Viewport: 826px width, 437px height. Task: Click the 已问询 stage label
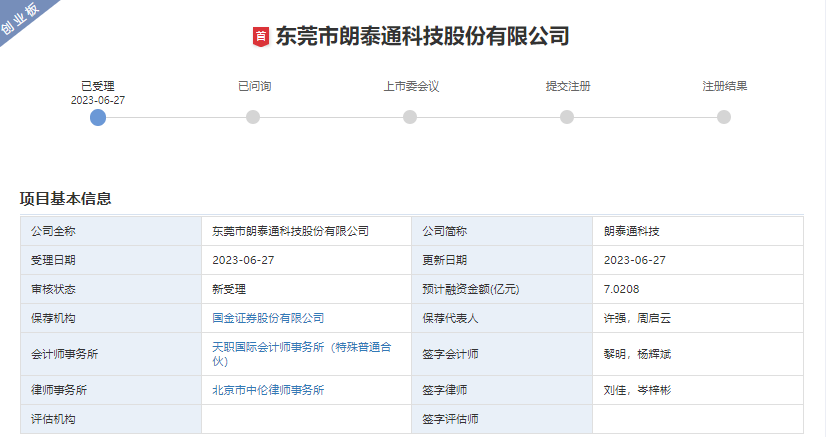(x=254, y=86)
